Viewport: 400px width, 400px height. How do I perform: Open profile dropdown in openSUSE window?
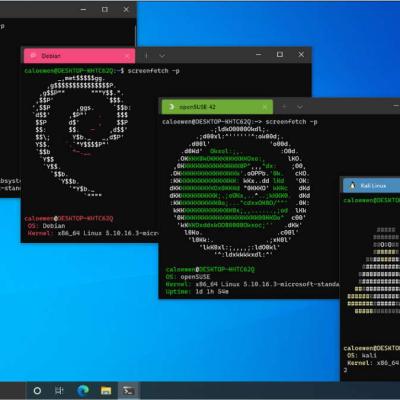(300, 107)
